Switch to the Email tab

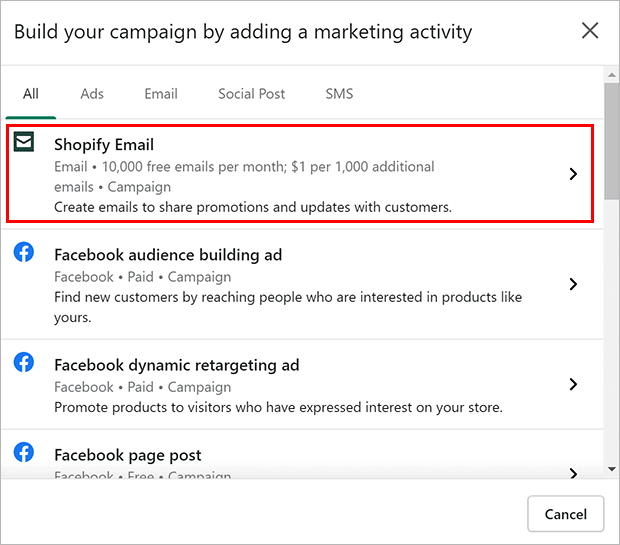(x=161, y=94)
